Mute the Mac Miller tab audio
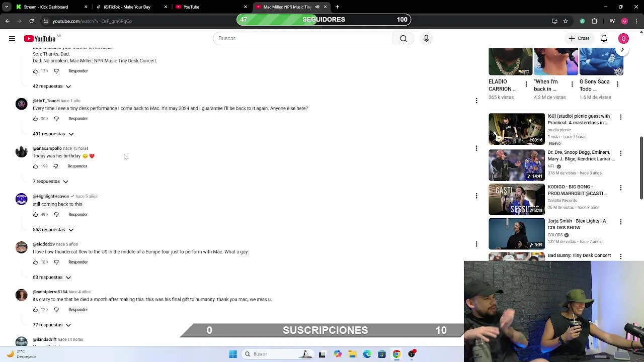This screenshot has height=362, width=644. 317,7
